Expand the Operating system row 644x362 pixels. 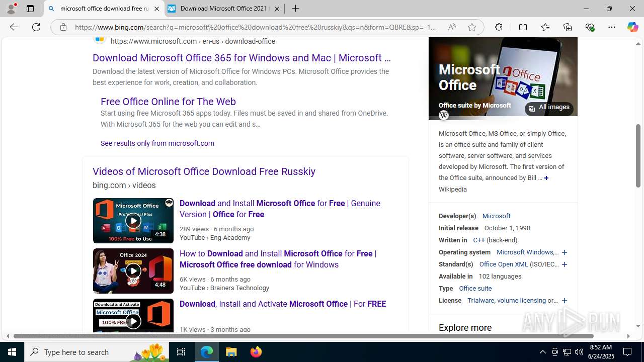[x=564, y=252]
